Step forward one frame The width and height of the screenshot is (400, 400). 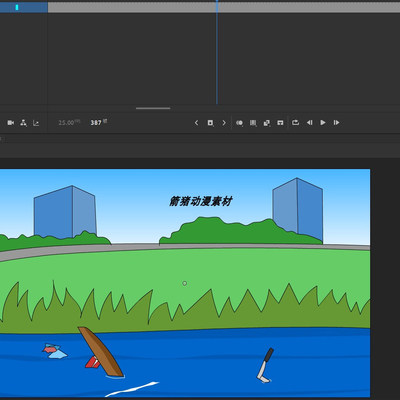point(336,123)
